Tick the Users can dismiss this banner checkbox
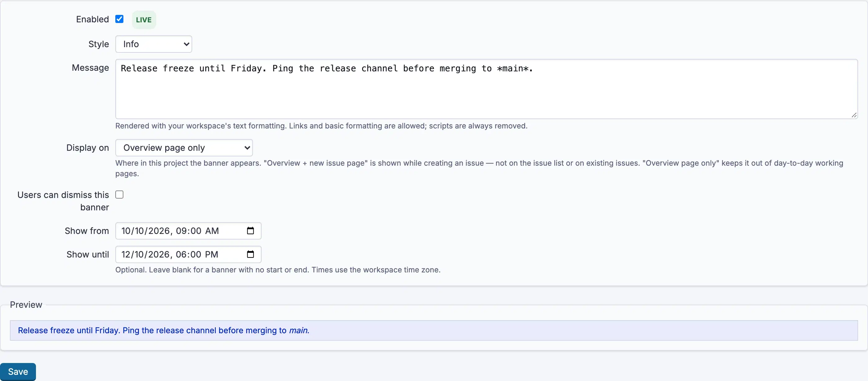This screenshot has height=381, width=868. [x=119, y=195]
